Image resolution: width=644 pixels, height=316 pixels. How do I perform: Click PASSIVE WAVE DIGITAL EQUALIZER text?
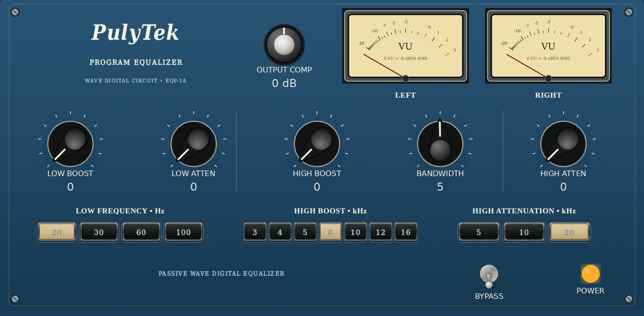tap(221, 274)
